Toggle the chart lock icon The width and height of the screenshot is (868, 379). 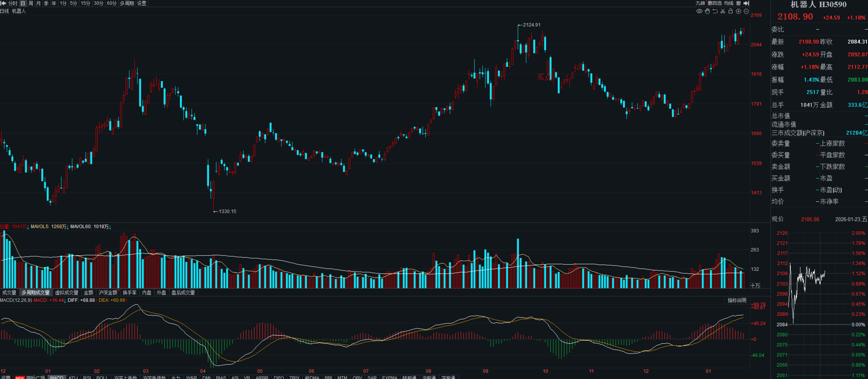(x=731, y=11)
